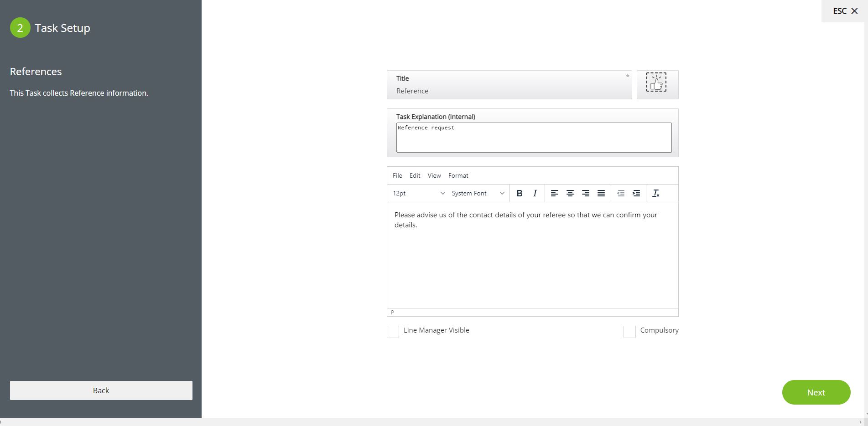This screenshot has height=426, width=868.
Task: Align text to the right
Action: coord(585,193)
